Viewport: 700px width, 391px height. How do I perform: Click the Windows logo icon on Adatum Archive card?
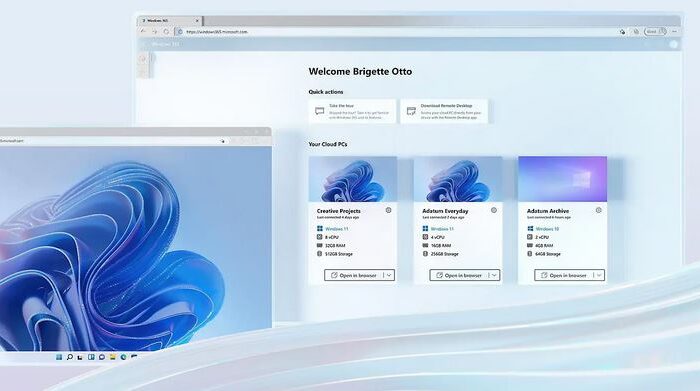tap(530, 229)
